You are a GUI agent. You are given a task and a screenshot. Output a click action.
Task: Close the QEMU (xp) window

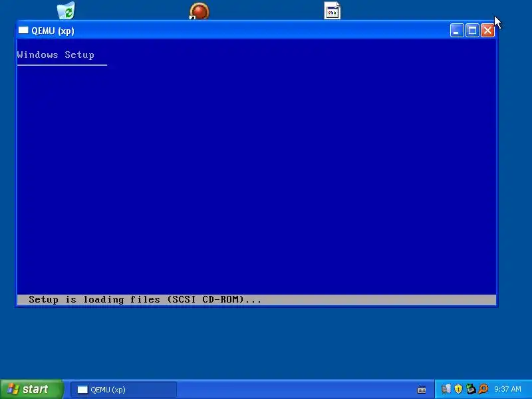click(x=487, y=31)
